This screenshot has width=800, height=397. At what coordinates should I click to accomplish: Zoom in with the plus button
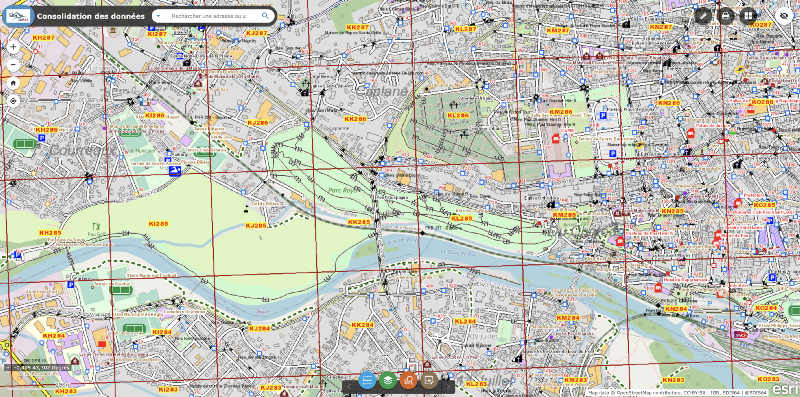pos(13,47)
